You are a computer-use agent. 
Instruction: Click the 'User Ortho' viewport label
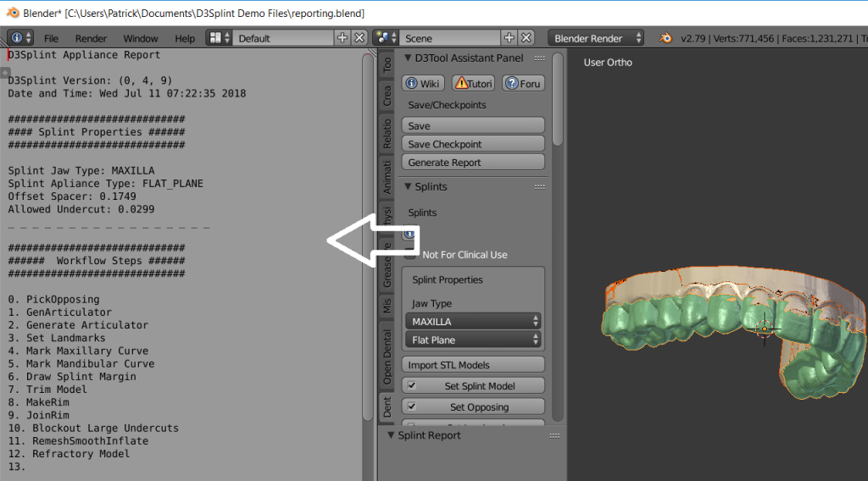[608, 63]
